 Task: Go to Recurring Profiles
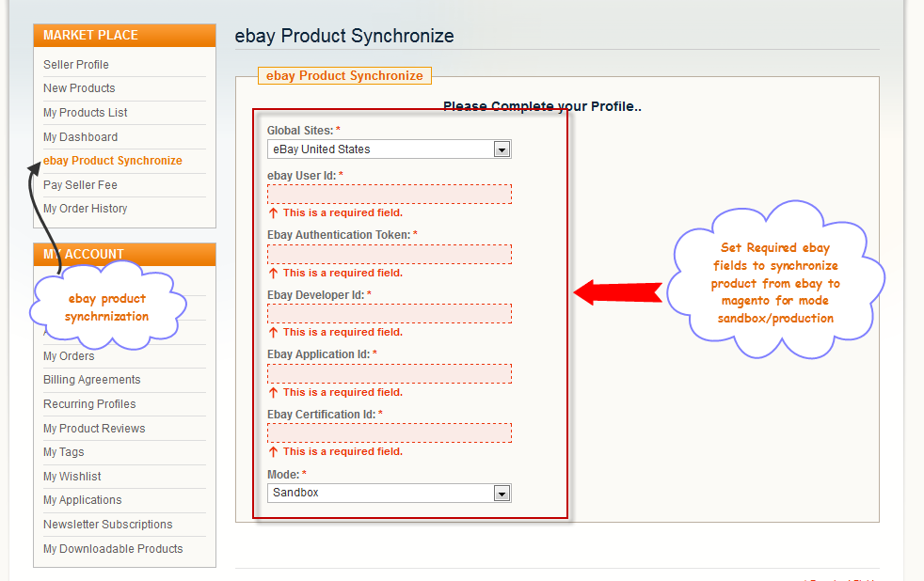coord(89,404)
